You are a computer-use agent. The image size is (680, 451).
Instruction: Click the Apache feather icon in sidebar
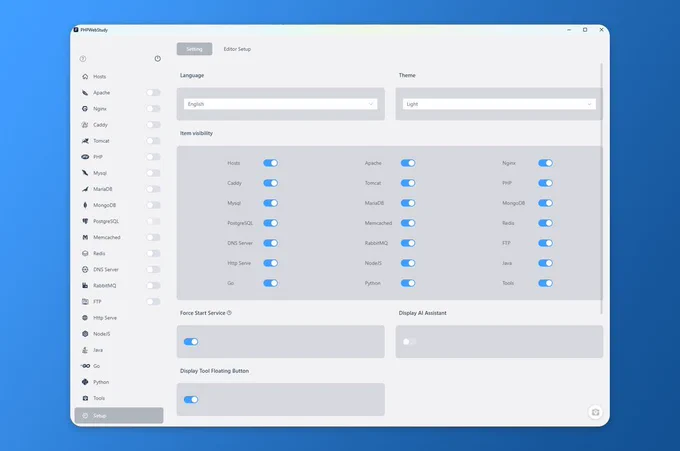tap(85, 92)
